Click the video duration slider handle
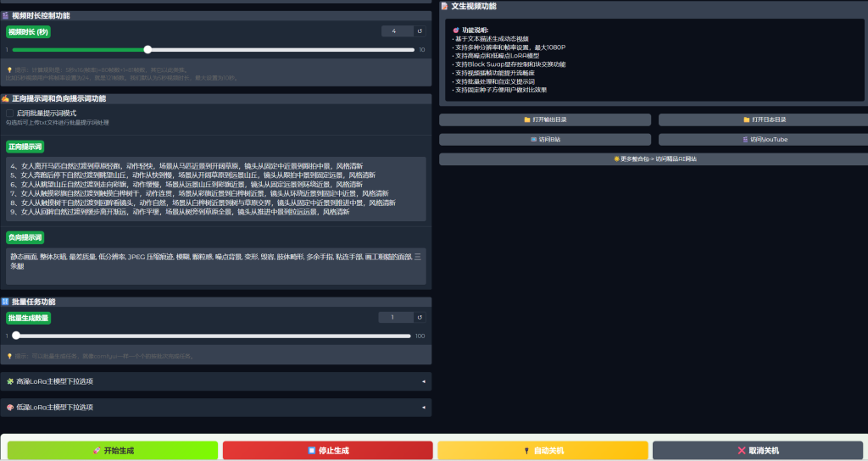868x461 pixels. tap(147, 50)
